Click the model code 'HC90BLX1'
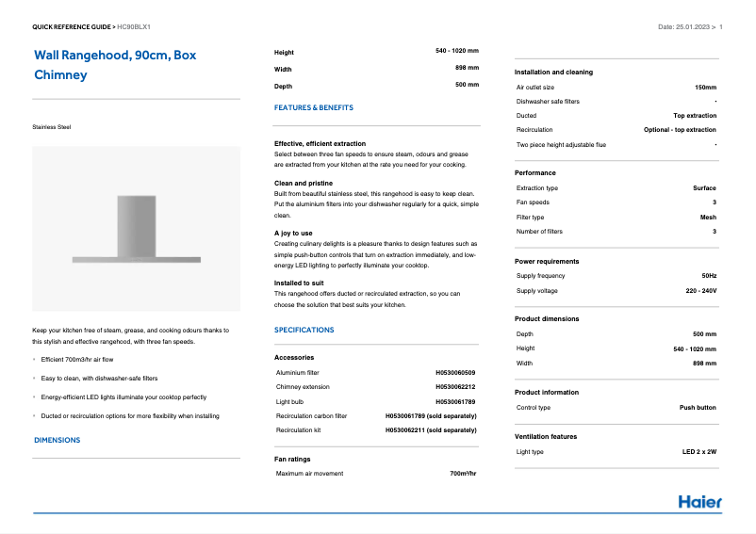Screen dimensions: 756x534 tap(134, 27)
